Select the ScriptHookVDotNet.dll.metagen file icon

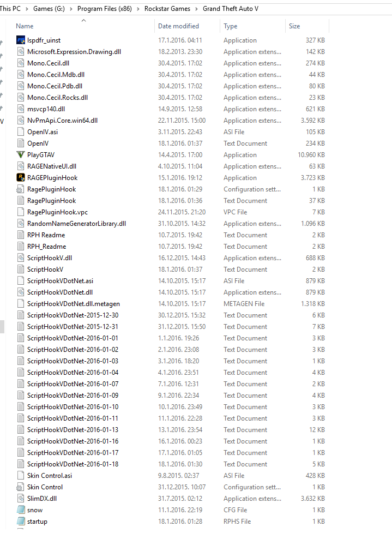(x=21, y=303)
